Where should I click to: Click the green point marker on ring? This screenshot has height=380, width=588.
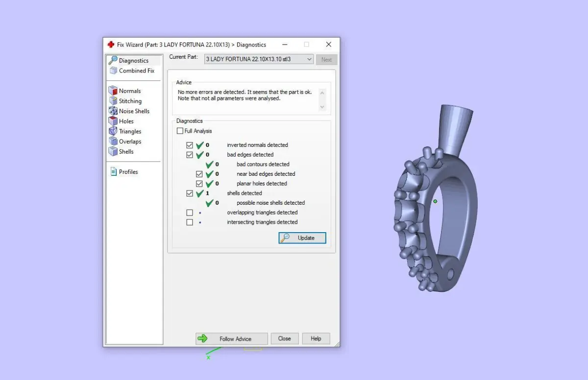click(x=435, y=201)
